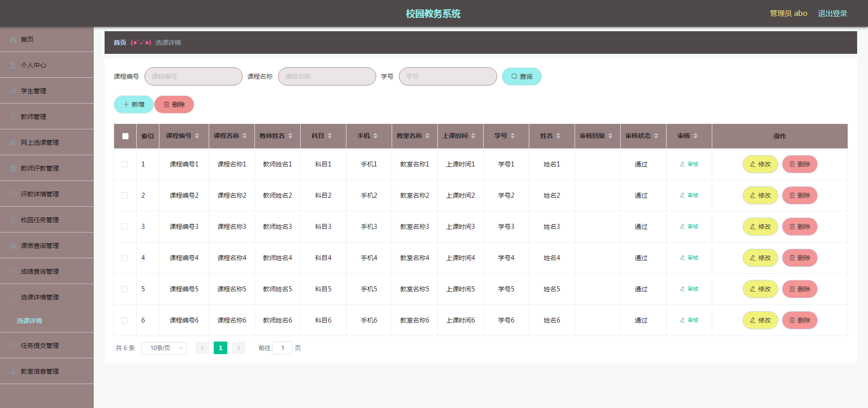868x408 pixels.
Task: Select the checkbox for row 课程编号4
Action: coord(125,258)
